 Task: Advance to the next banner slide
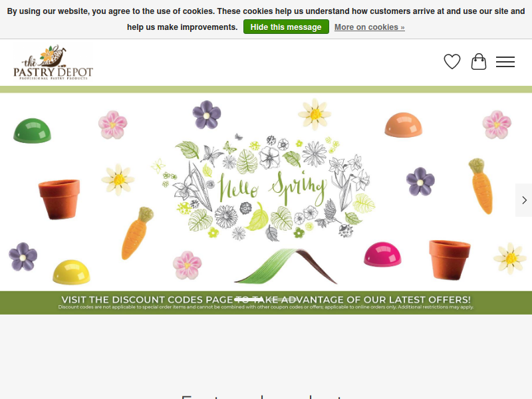coord(524,200)
